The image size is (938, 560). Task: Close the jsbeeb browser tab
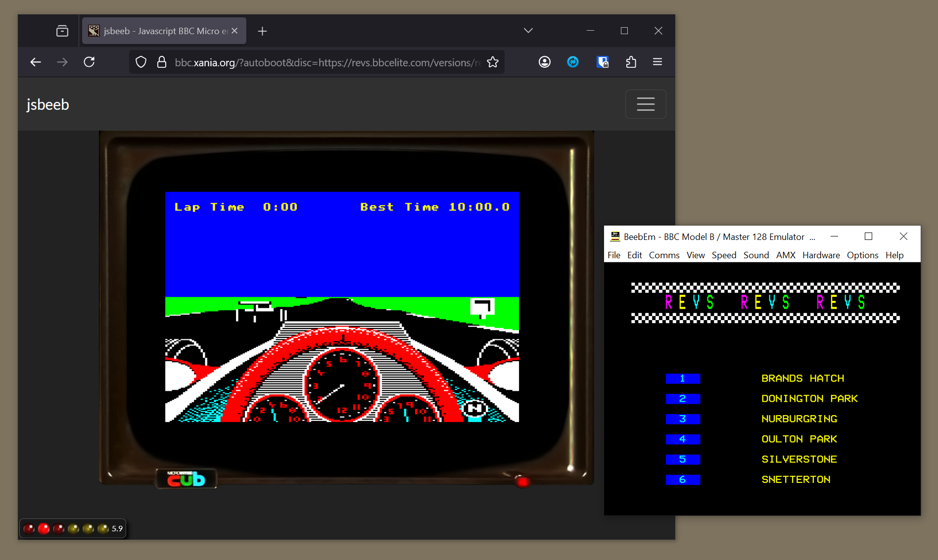coord(234,31)
